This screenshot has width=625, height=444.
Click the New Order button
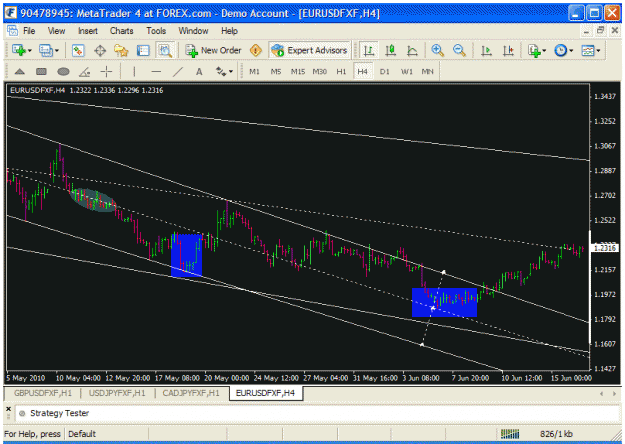[214, 51]
